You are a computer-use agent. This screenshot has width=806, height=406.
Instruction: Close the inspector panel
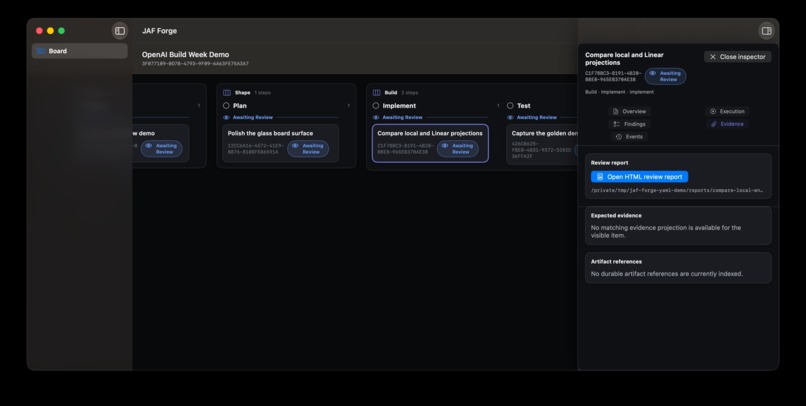coord(737,57)
